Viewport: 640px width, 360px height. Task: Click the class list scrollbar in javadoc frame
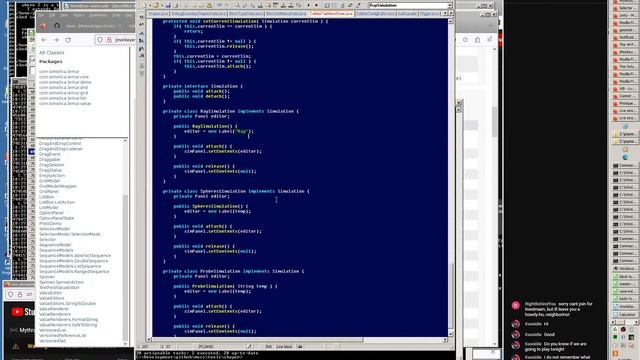coord(125,267)
